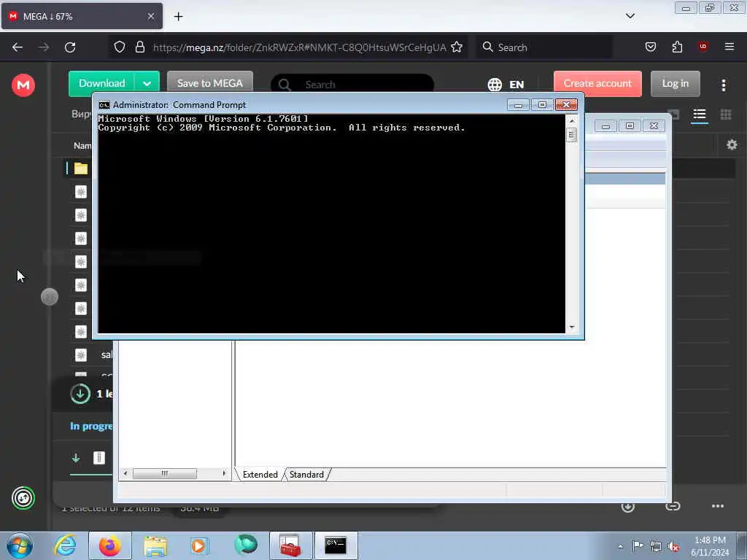Click the In progress transfers tab
This screenshot has width=747, height=560.
(91, 426)
